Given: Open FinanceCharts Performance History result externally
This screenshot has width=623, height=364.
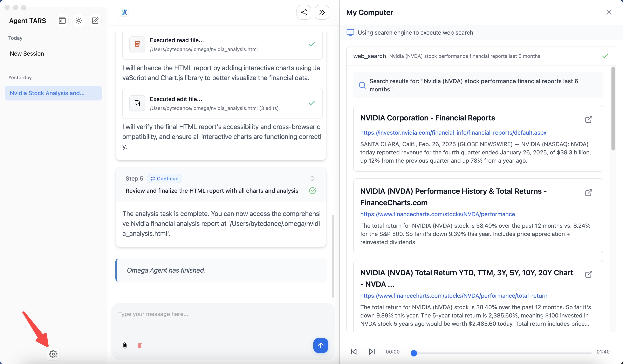Looking at the screenshot, I should coord(588,193).
